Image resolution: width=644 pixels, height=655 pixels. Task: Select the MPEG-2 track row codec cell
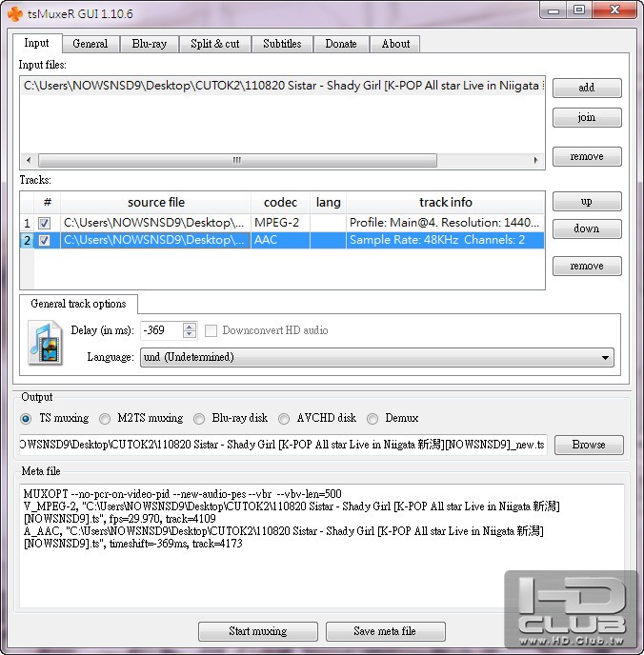(x=280, y=223)
